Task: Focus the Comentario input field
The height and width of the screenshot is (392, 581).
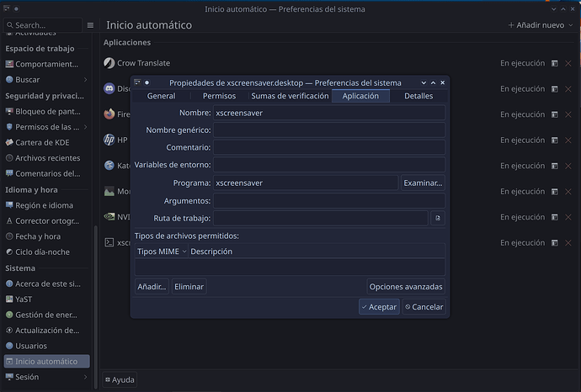Action: pyautogui.click(x=329, y=147)
